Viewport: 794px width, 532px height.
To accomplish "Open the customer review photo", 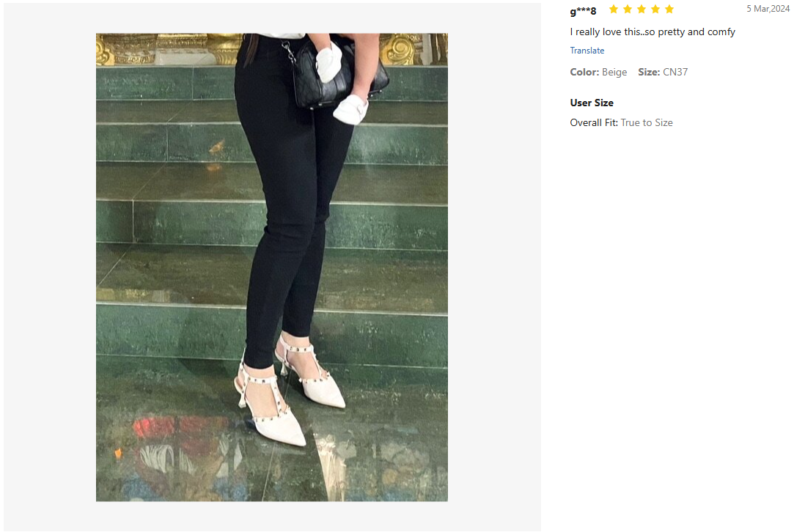I will click(272, 267).
